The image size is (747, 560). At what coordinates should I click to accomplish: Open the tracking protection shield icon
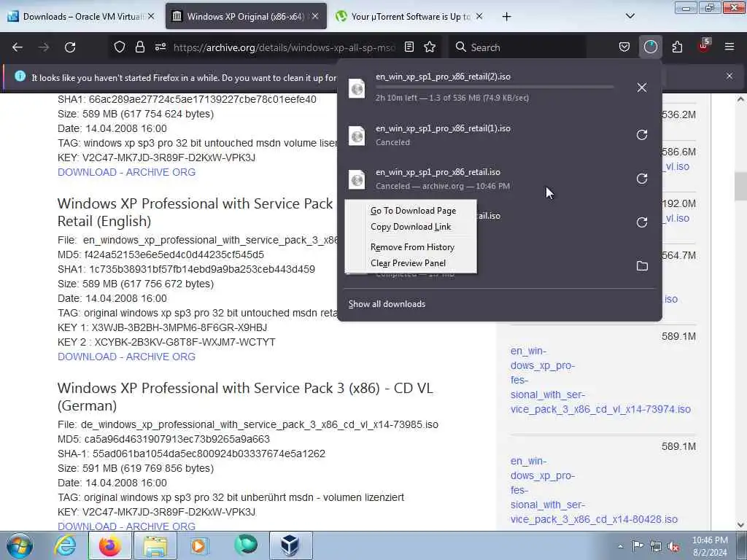click(x=120, y=47)
